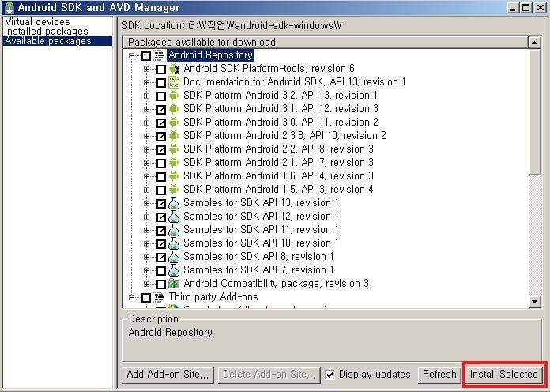Check SDK Platform Android 2.1 API 7 checkbox

161,164
